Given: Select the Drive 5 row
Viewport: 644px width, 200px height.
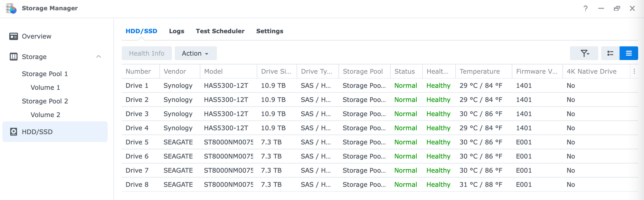Looking at the screenshot, I should [x=380, y=142].
